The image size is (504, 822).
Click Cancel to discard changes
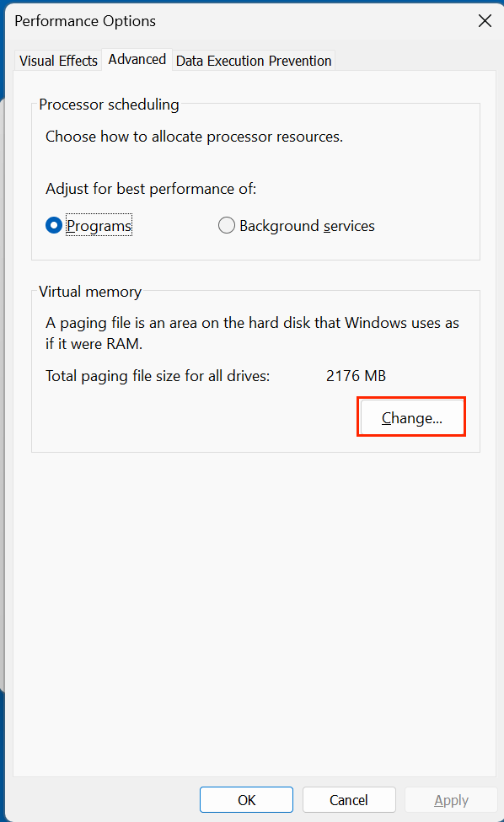349,799
